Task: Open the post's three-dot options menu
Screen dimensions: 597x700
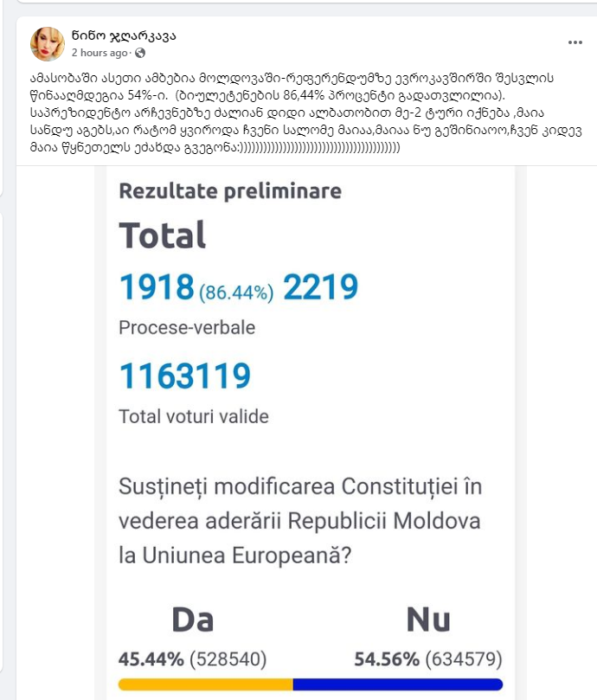Action: 575,42
